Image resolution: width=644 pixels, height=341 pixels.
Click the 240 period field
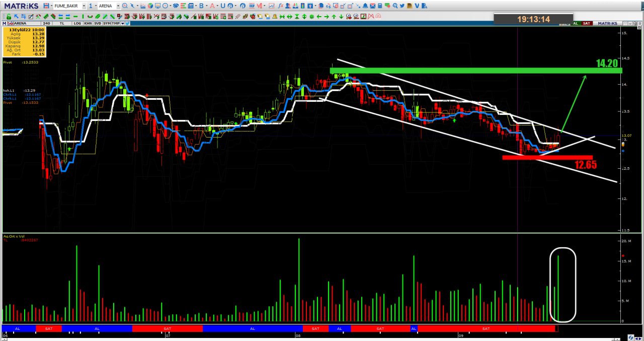coord(46,24)
